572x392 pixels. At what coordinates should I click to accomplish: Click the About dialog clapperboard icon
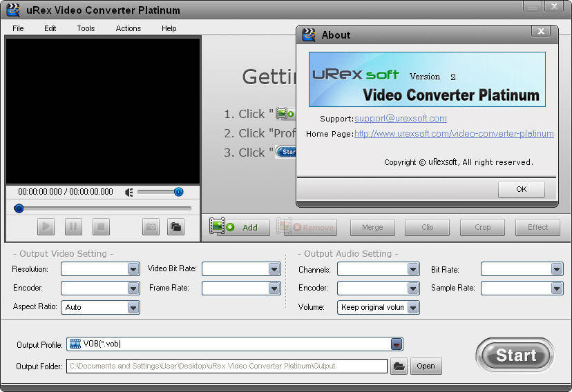(x=309, y=35)
